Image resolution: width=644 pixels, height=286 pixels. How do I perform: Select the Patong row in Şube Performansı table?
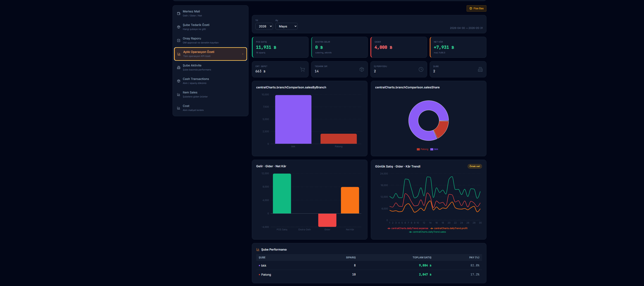pos(369,274)
